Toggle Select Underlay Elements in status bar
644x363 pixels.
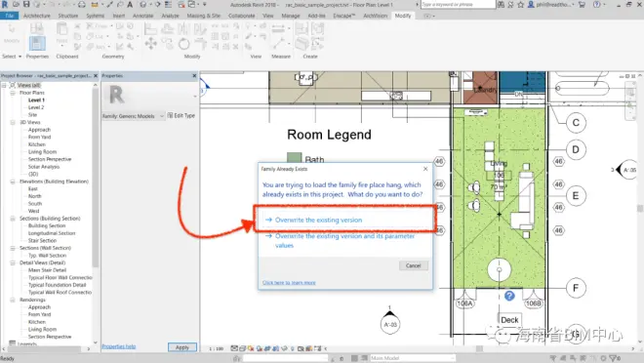click(x=564, y=358)
